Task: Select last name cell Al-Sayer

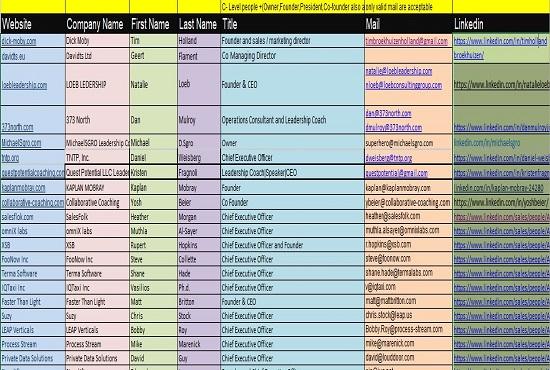Action: [199, 231]
